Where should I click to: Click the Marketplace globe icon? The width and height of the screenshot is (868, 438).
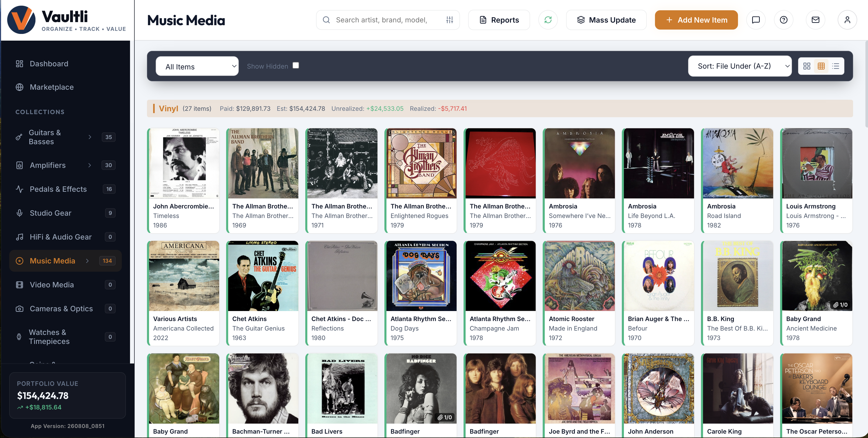[20, 87]
